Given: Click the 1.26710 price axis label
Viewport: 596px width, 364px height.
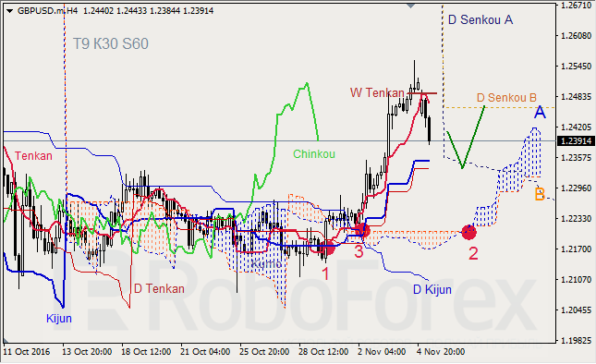Looking at the screenshot, I should pos(577,6).
